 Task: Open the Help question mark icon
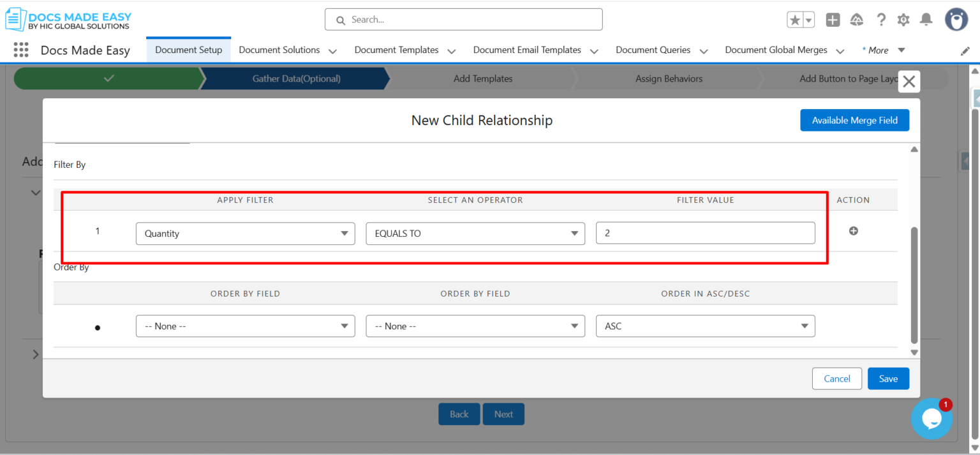point(881,20)
